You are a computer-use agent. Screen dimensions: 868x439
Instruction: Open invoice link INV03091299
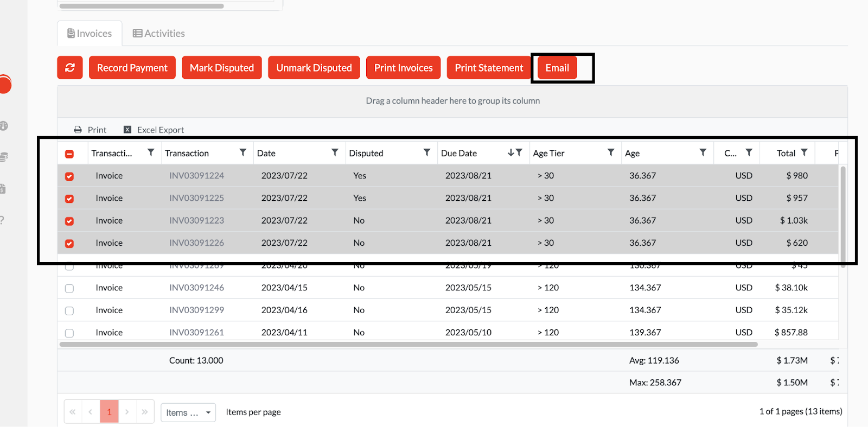tap(196, 310)
